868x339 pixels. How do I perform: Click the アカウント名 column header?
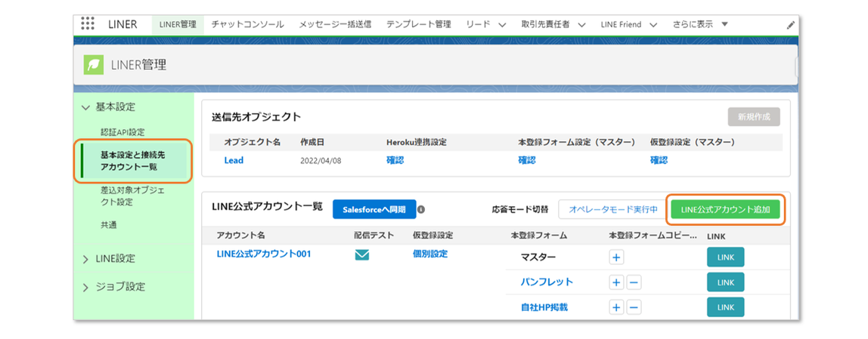tap(241, 236)
